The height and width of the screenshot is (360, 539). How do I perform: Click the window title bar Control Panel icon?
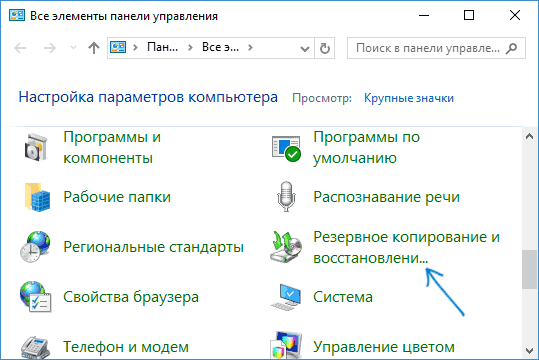17,15
